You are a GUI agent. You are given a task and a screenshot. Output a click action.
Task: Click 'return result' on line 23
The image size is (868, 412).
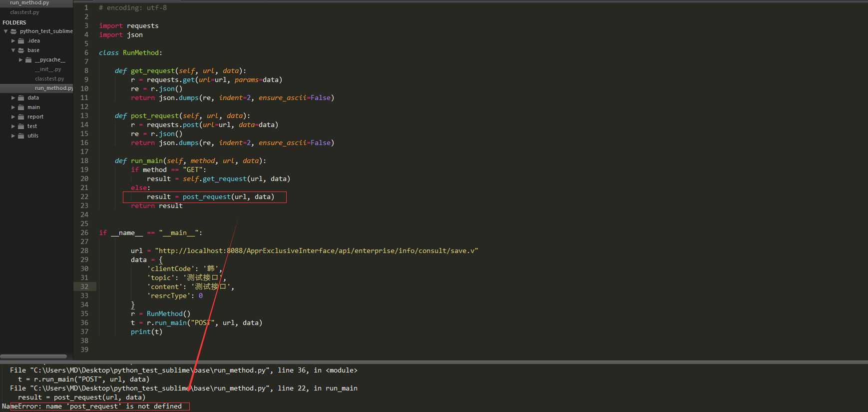[x=157, y=206]
